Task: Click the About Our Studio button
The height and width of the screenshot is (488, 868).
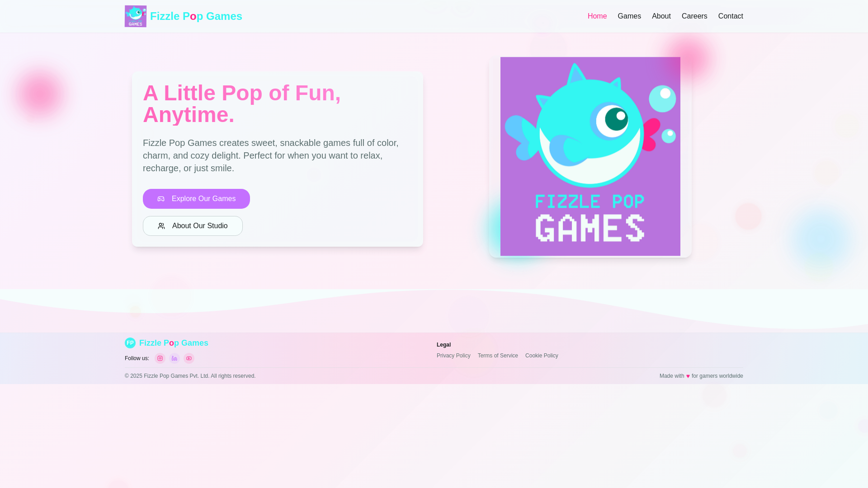Action: click(x=193, y=225)
